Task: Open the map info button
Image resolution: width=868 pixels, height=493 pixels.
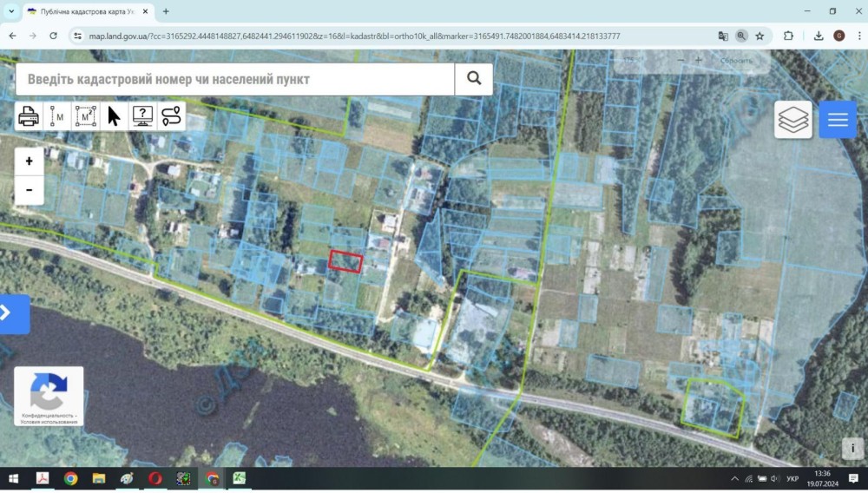Action: [x=852, y=448]
